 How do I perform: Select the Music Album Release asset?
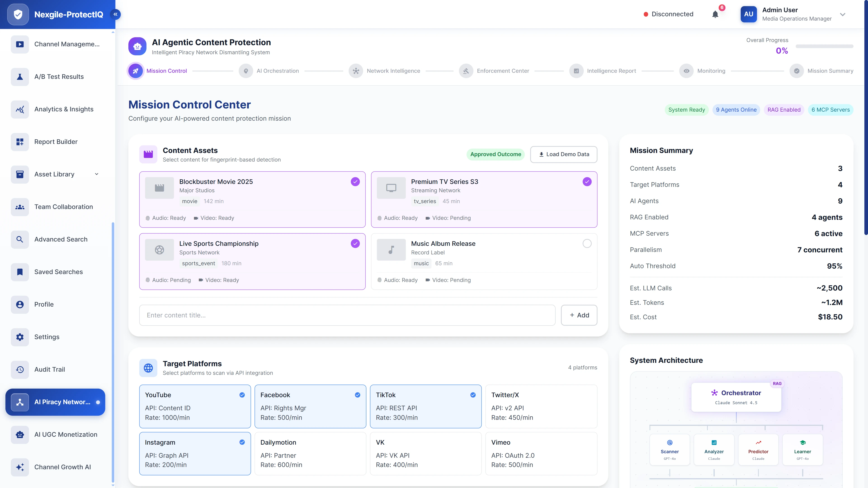[x=587, y=243]
